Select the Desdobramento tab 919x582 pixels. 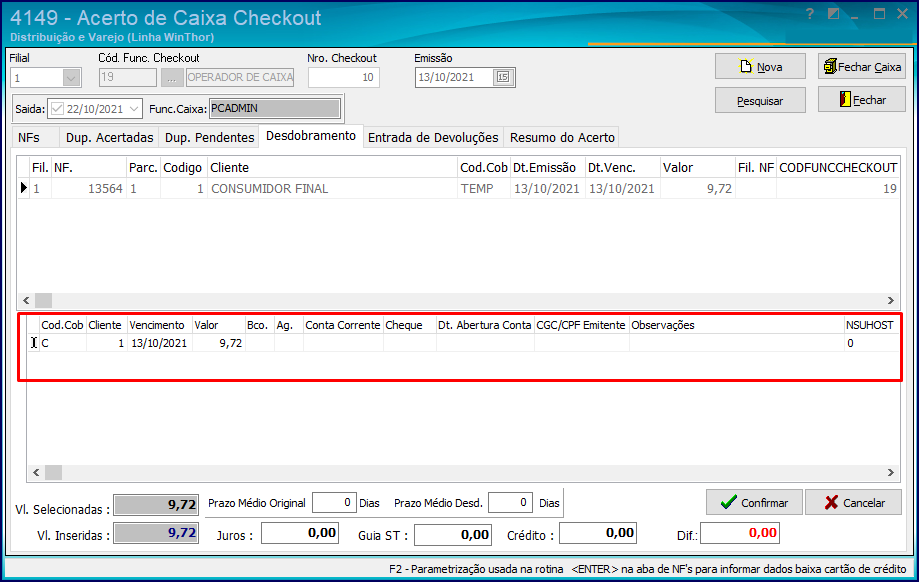coord(311,135)
